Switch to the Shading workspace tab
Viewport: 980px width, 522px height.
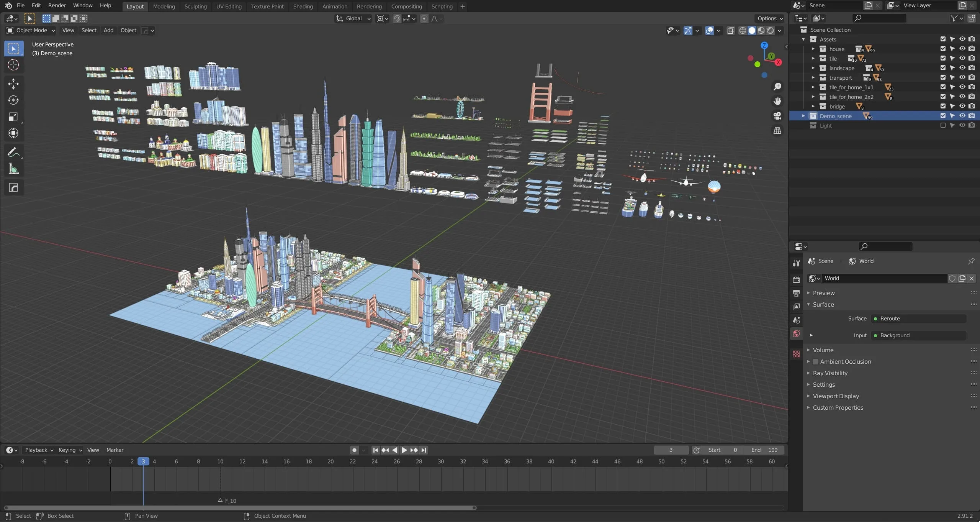(303, 7)
